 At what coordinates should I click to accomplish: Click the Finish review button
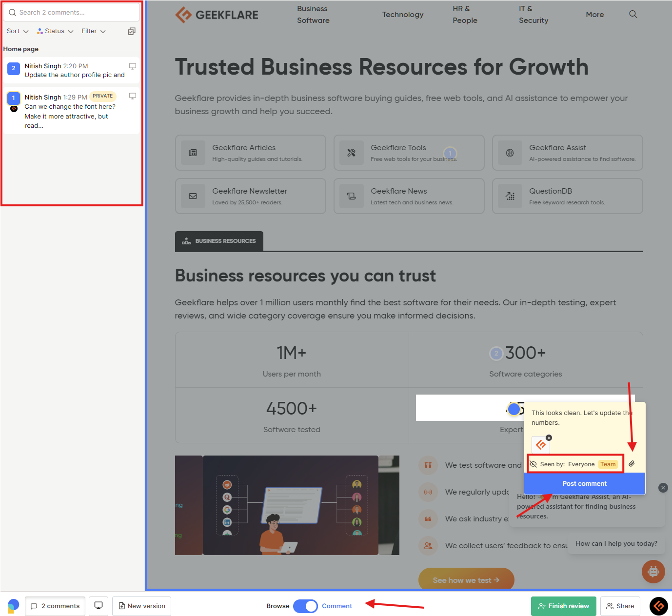pos(563,606)
